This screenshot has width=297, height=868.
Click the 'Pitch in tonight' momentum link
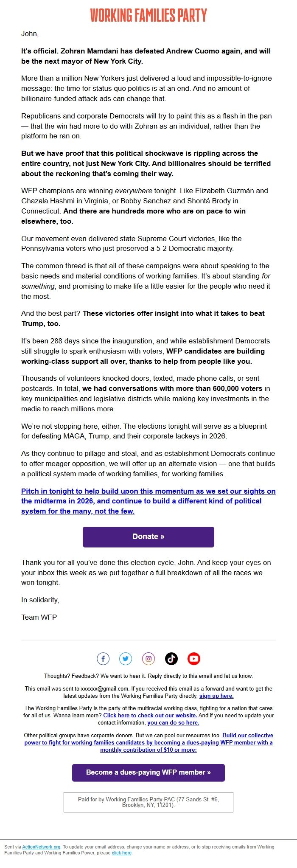(x=148, y=501)
